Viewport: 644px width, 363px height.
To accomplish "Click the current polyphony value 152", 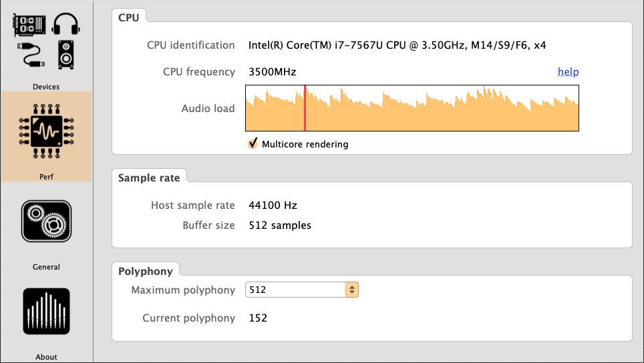I will [x=258, y=318].
